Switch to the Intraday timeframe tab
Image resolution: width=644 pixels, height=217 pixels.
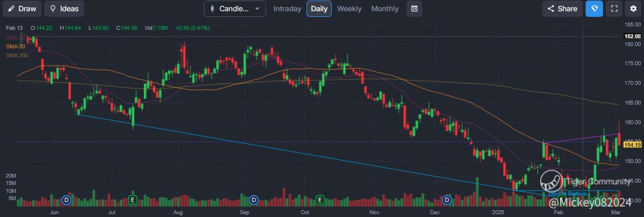point(287,8)
